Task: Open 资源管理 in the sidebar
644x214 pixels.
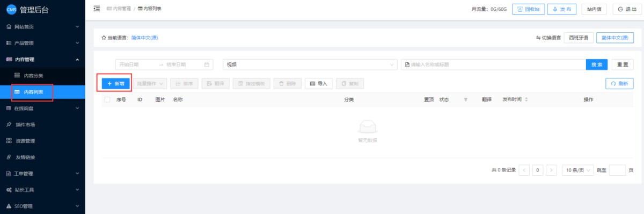Action: (x=42, y=141)
